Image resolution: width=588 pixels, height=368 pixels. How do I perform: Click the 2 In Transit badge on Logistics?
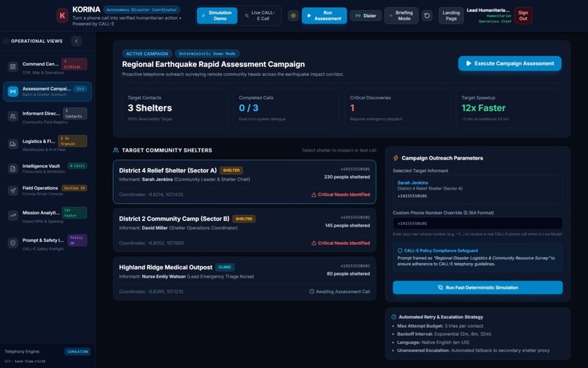(72, 141)
